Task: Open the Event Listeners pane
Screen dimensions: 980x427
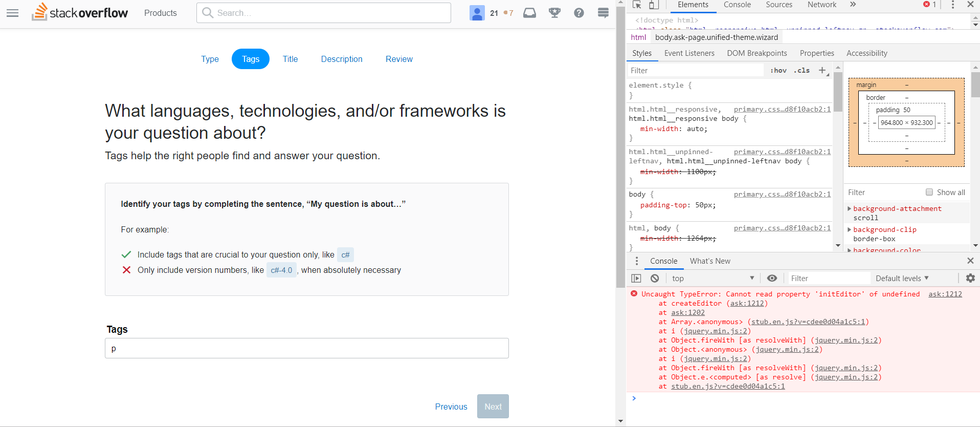Action: [689, 53]
